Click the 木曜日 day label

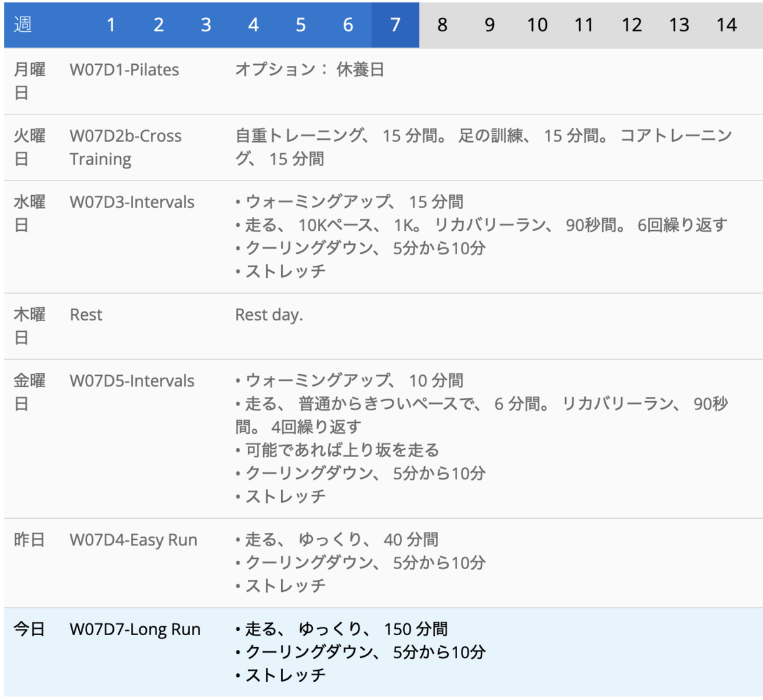pyautogui.click(x=30, y=326)
